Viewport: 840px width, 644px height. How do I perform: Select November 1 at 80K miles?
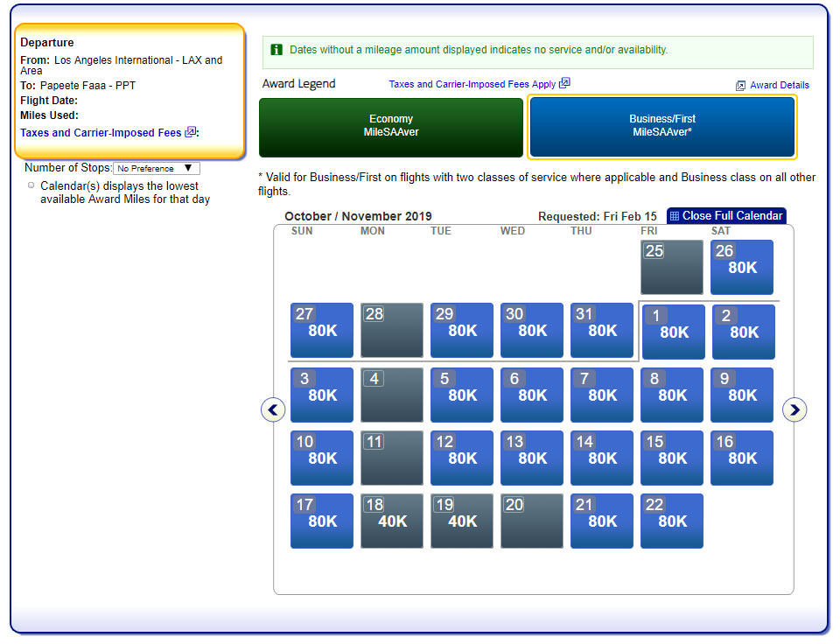(x=673, y=332)
